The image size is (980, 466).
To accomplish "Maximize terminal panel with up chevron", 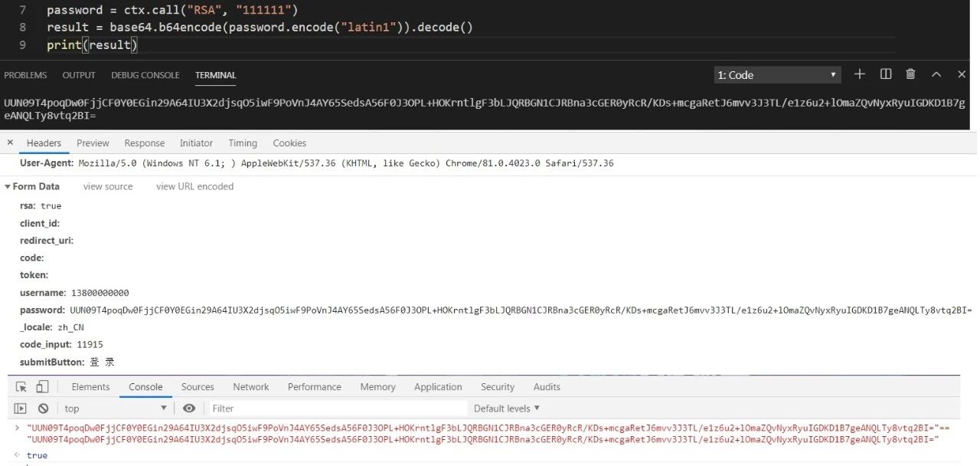I will [x=936, y=74].
